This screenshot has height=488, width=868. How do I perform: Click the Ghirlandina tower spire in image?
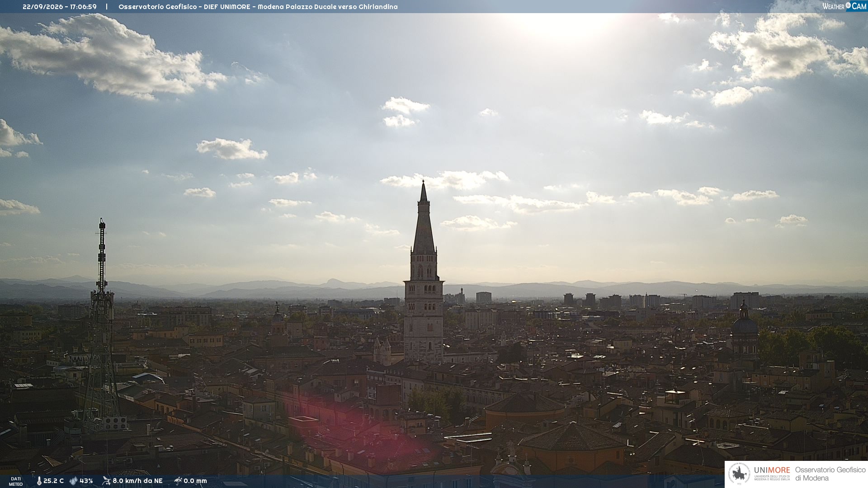(x=424, y=217)
